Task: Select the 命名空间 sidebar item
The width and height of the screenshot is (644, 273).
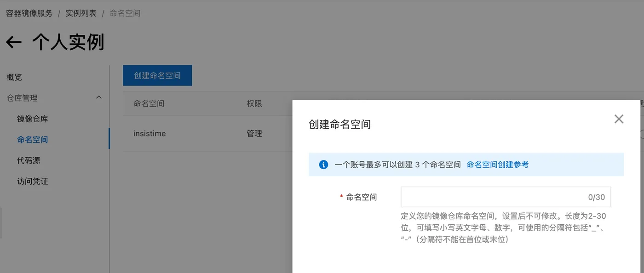Action: tap(33, 140)
